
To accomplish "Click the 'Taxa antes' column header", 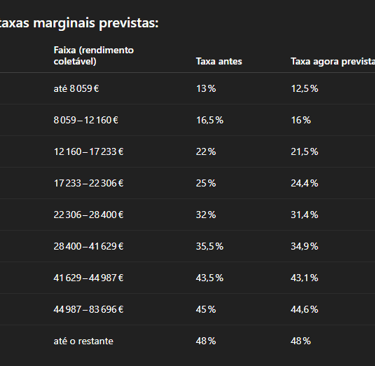I will [x=219, y=61].
